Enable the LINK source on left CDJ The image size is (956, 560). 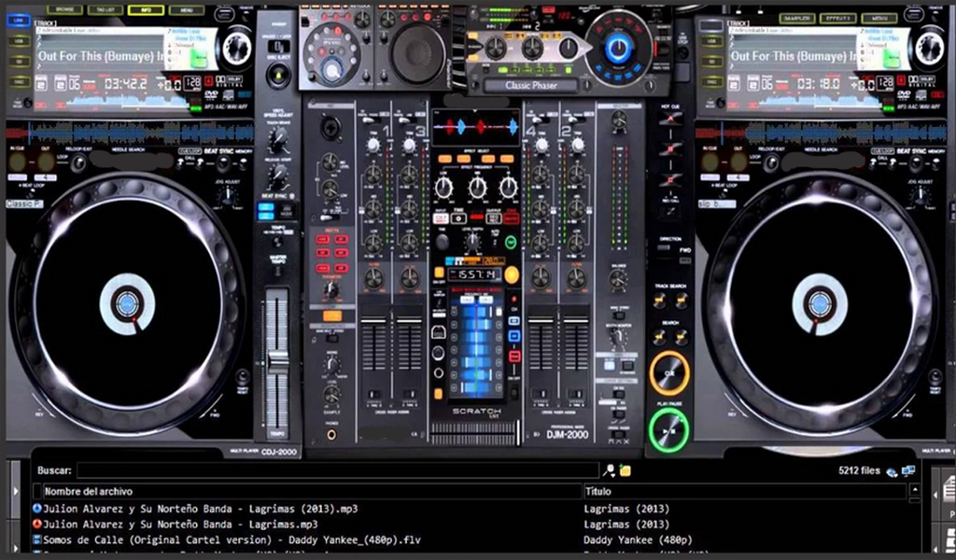click(x=19, y=21)
